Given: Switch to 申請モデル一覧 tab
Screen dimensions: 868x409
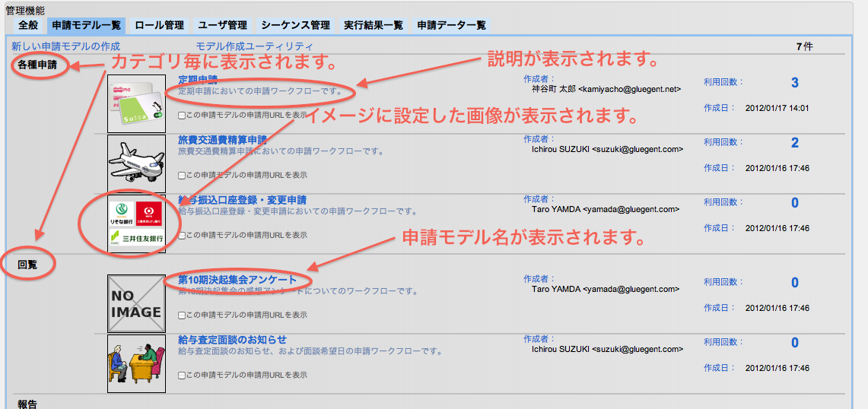Looking at the screenshot, I should (x=86, y=25).
